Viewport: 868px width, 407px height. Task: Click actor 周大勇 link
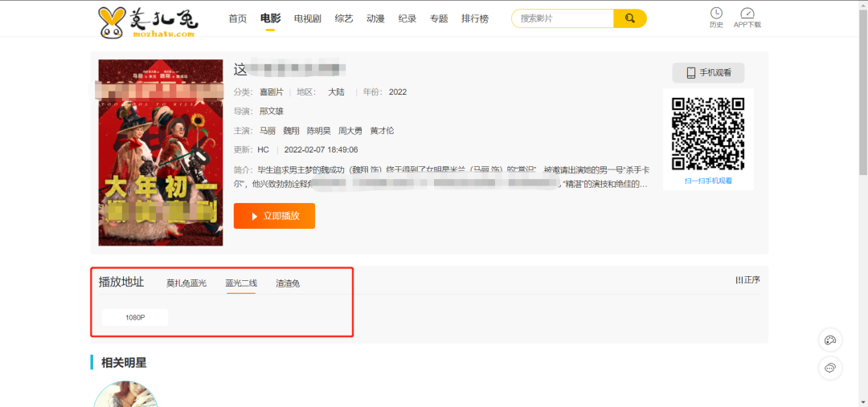(x=350, y=131)
